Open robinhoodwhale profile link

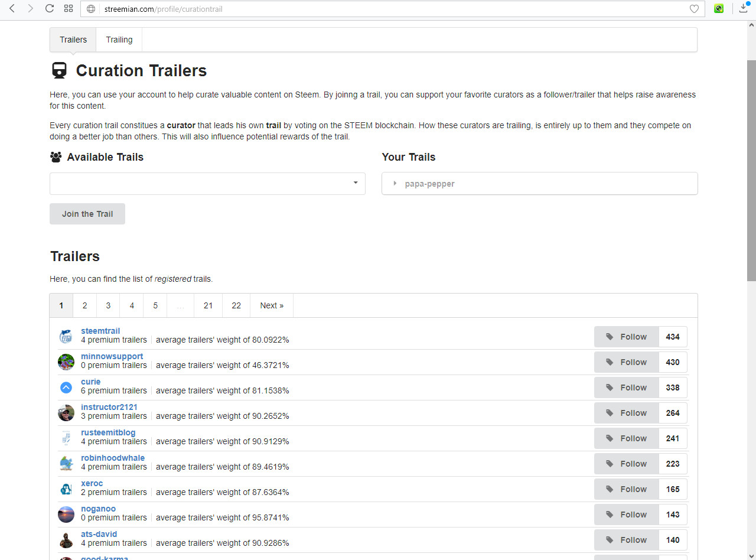(x=113, y=458)
